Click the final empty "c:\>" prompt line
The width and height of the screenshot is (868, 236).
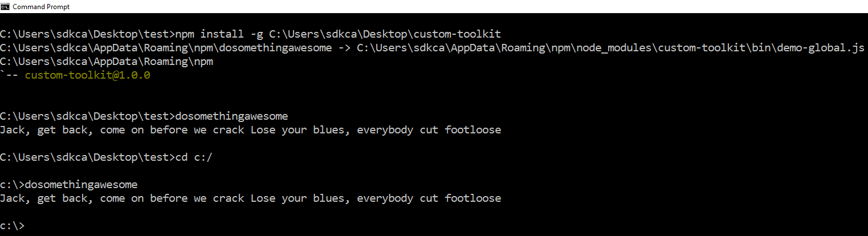pos(13,226)
